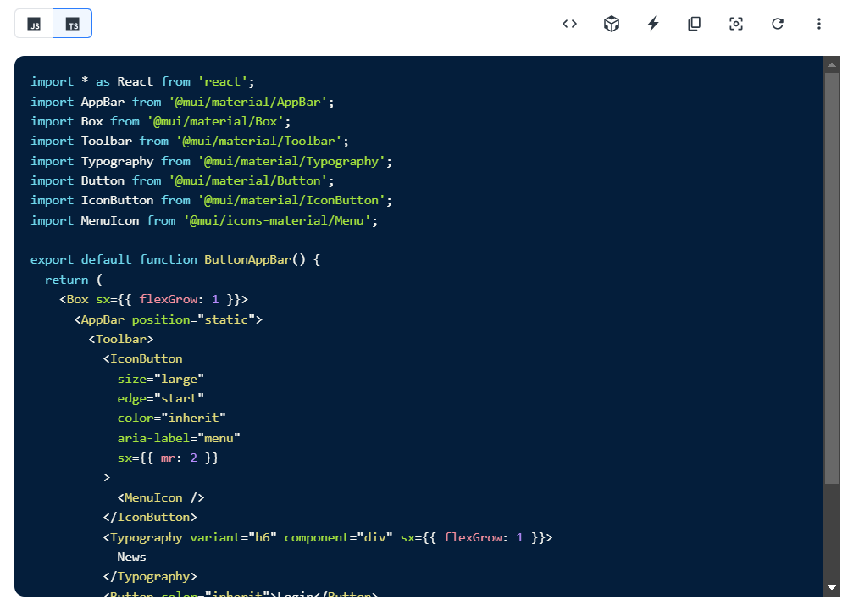Click '@mui/material/AppBar' import path
859x616 pixels.
[247, 102]
